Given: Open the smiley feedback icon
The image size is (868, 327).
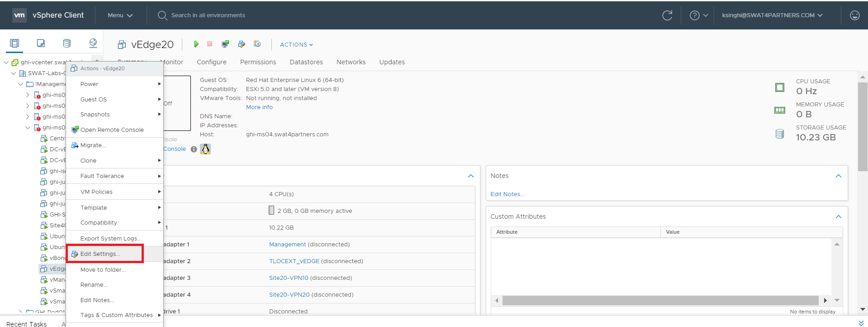Looking at the screenshot, I should coord(854,15).
